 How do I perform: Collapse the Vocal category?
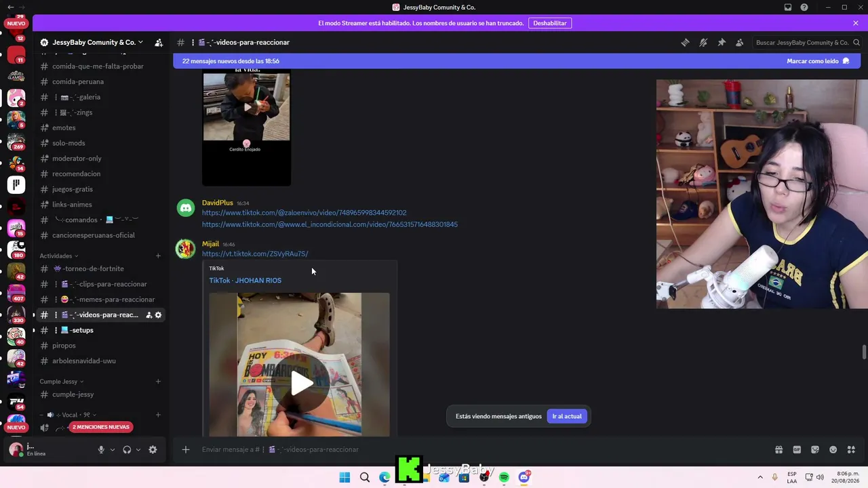(x=68, y=415)
